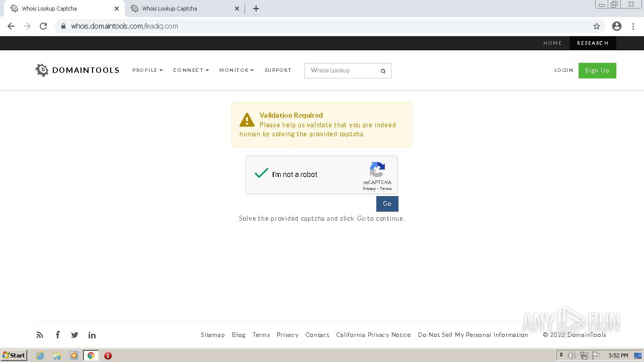The height and width of the screenshot is (362, 644).
Task: Close the first Whois Lookup Captcha tab
Action: 116,9
